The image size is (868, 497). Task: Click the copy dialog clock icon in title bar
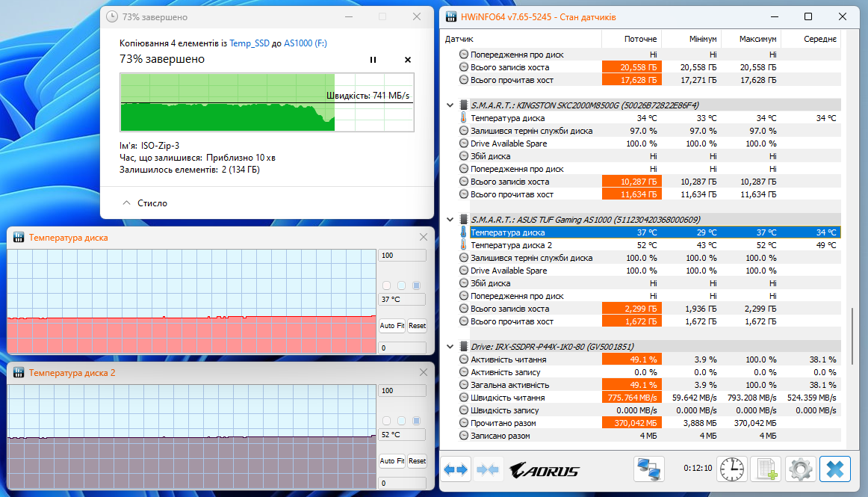pyautogui.click(x=112, y=16)
